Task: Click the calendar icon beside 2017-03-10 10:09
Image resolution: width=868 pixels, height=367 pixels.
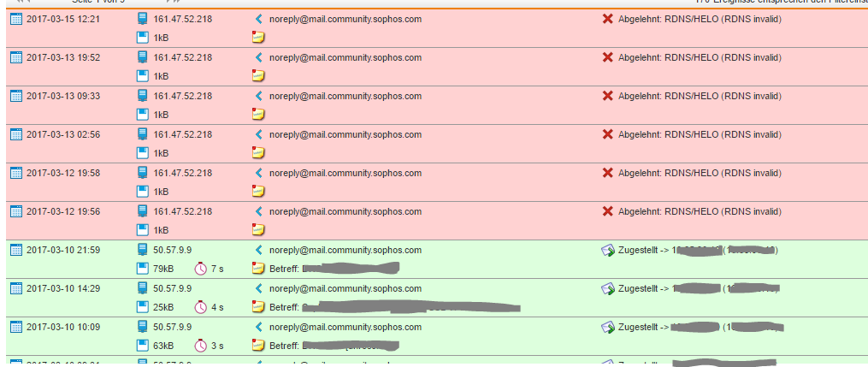Action: [16, 327]
